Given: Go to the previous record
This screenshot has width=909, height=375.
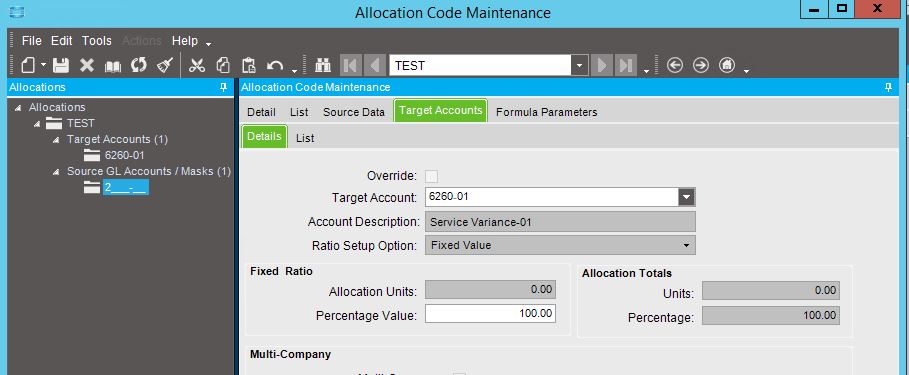Looking at the screenshot, I should [x=374, y=65].
